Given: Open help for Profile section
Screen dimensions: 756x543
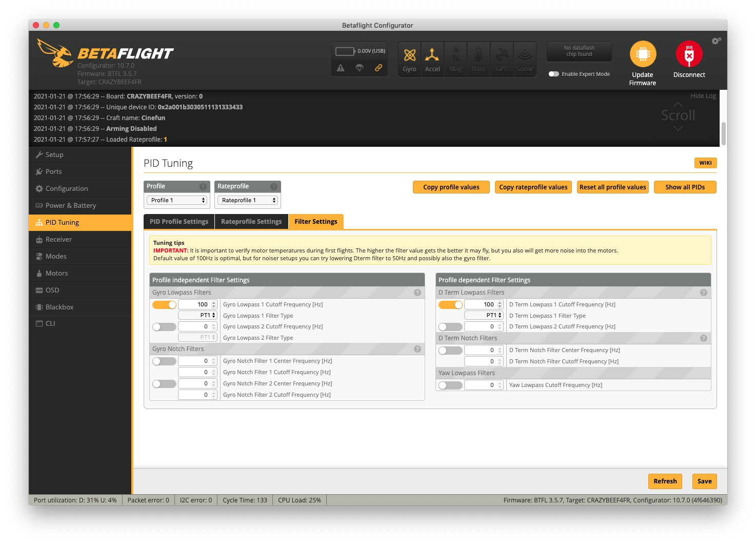Looking at the screenshot, I should click(203, 187).
